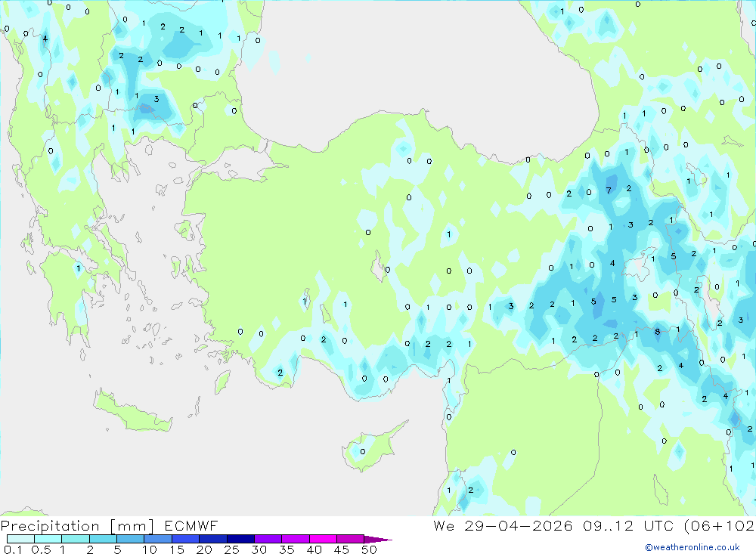The image size is (756, 554).
Task: Click the 40–45 mm magenta legend swatch
Action: click(323, 539)
